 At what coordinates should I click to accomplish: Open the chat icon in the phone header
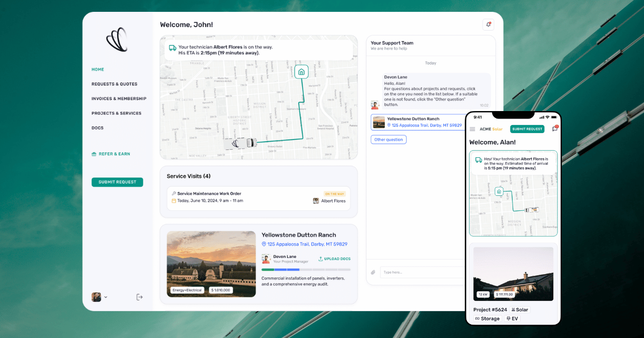[555, 129]
